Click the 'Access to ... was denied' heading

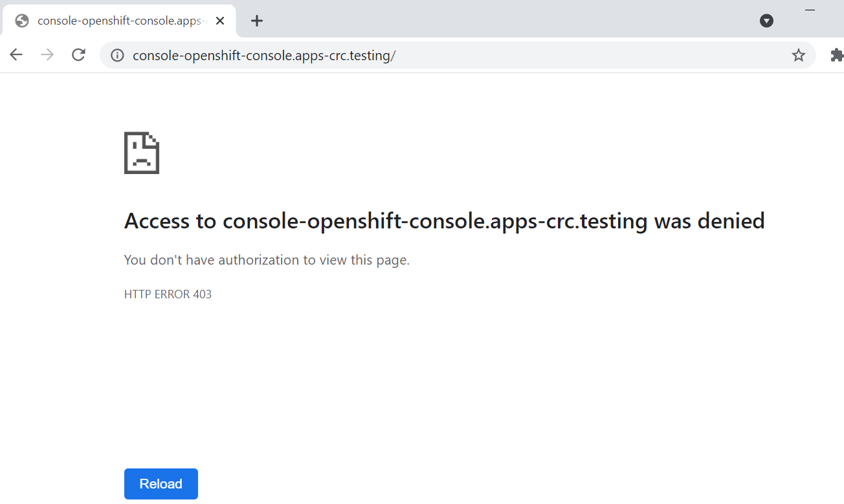coord(444,221)
